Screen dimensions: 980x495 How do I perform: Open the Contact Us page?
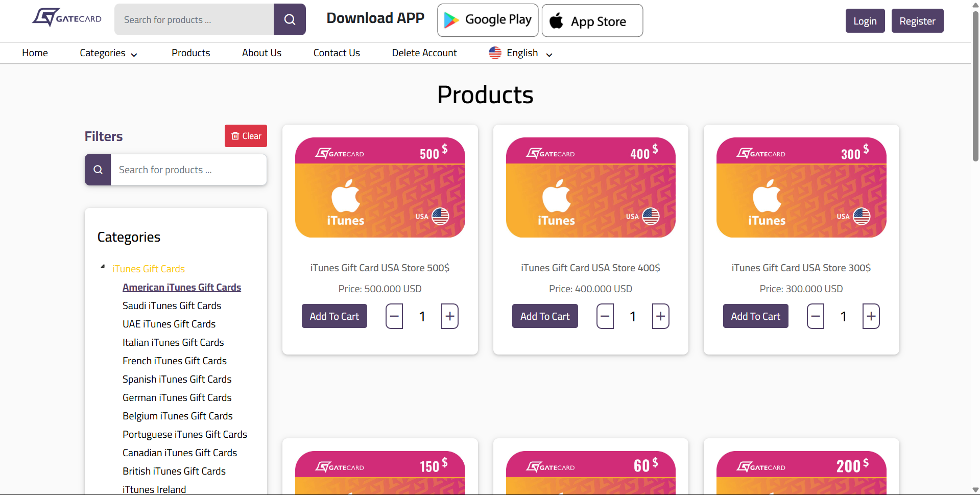click(x=337, y=53)
